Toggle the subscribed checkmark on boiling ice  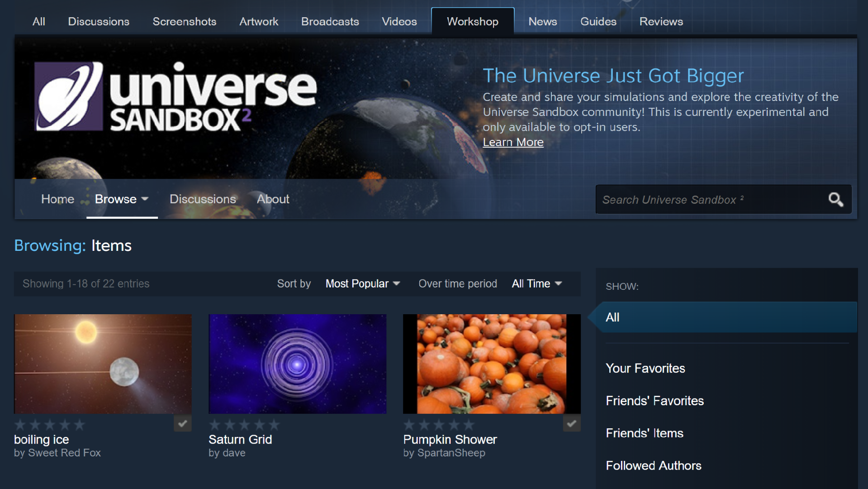click(182, 424)
